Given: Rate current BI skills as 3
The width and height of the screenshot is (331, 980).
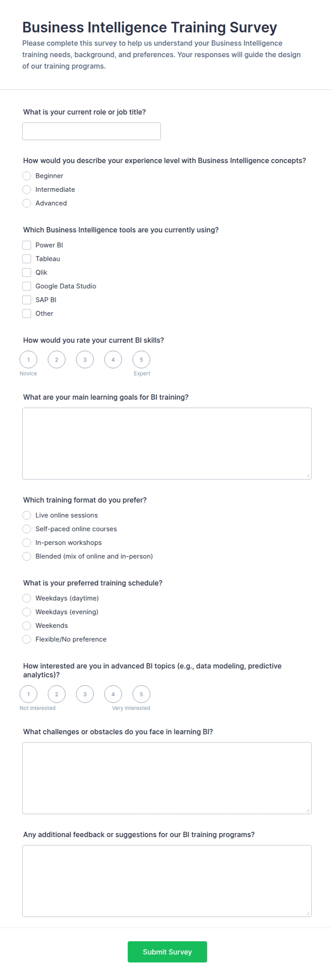Looking at the screenshot, I should pos(85,360).
